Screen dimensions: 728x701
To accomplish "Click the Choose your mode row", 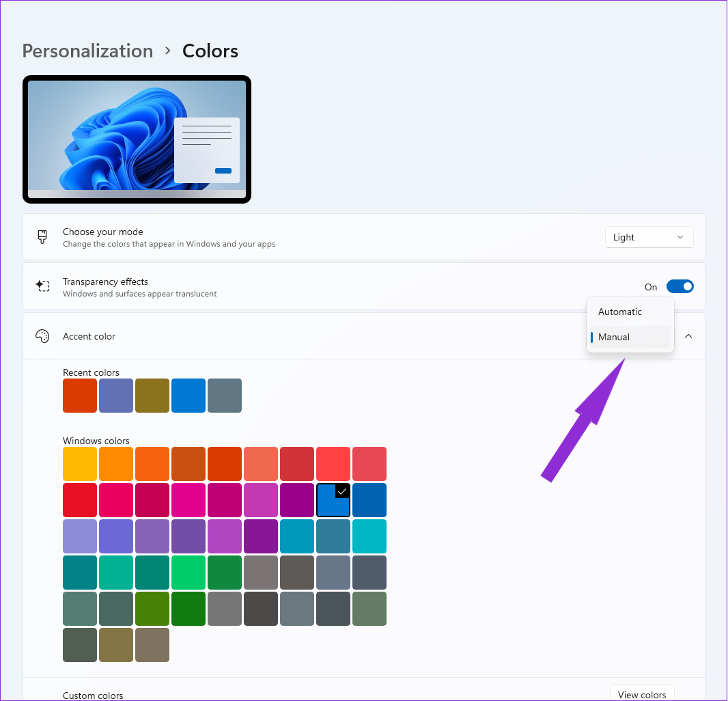I will [364, 237].
